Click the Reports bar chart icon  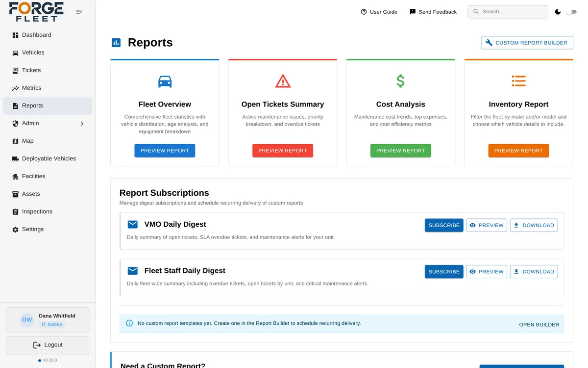[x=116, y=43]
